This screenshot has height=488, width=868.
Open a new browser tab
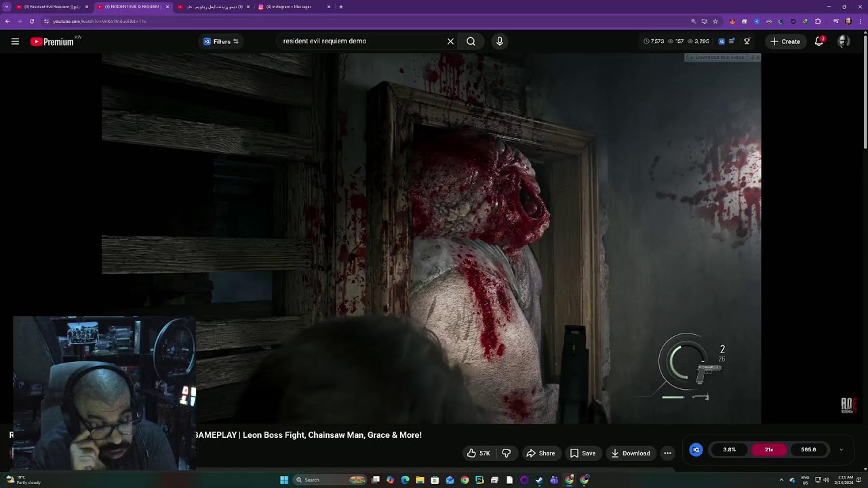click(x=341, y=7)
